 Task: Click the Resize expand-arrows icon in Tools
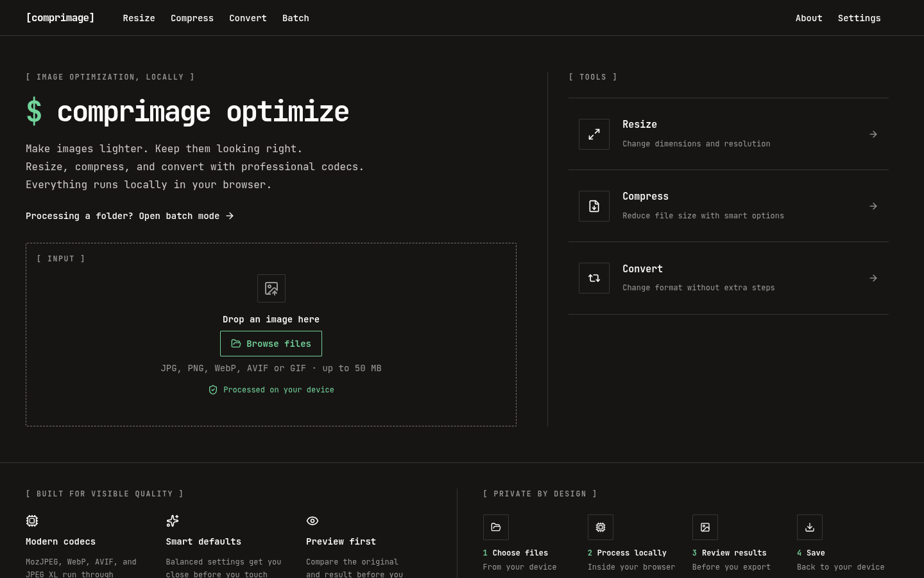click(594, 134)
